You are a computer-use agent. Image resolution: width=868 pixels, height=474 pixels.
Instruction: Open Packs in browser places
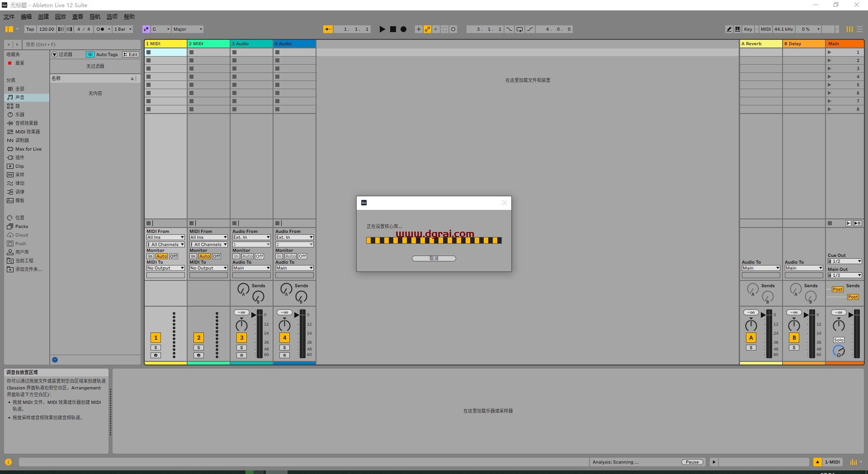tap(27, 226)
